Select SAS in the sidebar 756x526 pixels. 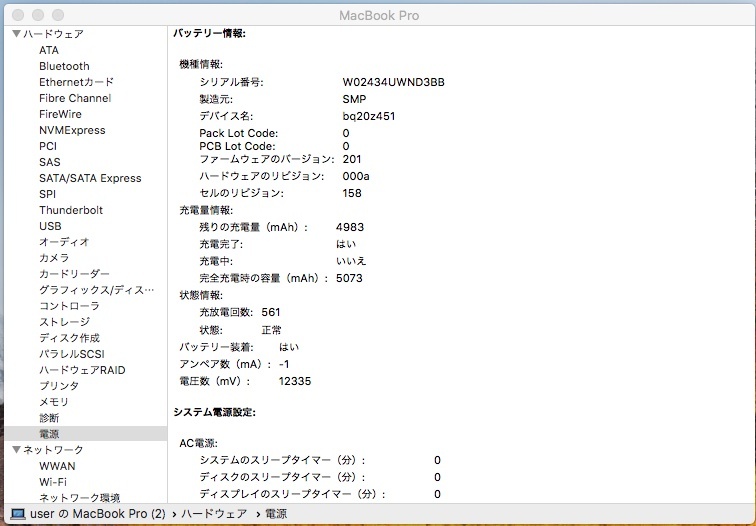pyautogui.click(x=50, y=162)
